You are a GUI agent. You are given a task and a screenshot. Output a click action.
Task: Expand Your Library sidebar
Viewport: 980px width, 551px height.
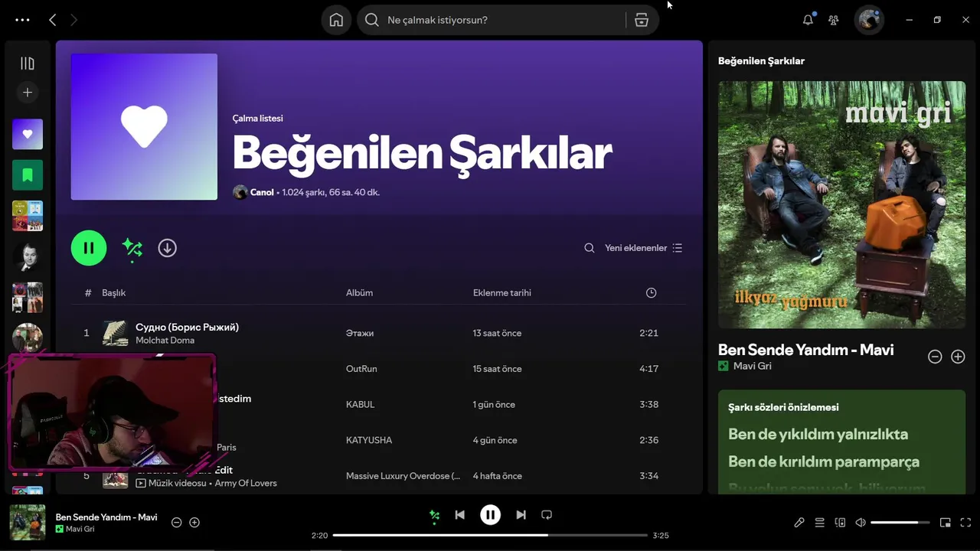click(x=28, y=64)
